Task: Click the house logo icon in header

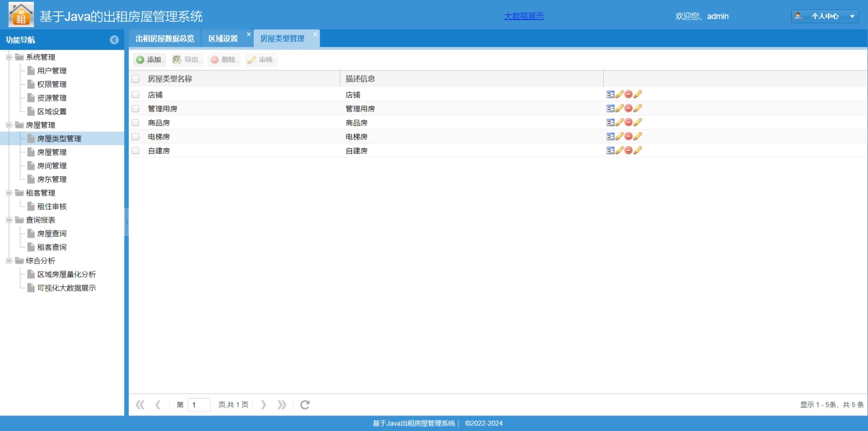Action: pos(21,14)
